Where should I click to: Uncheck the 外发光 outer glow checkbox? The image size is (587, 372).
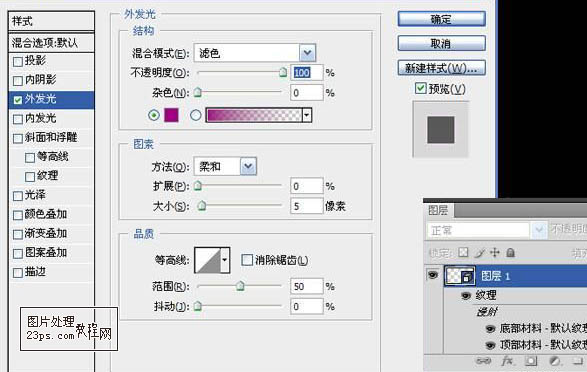18,100
